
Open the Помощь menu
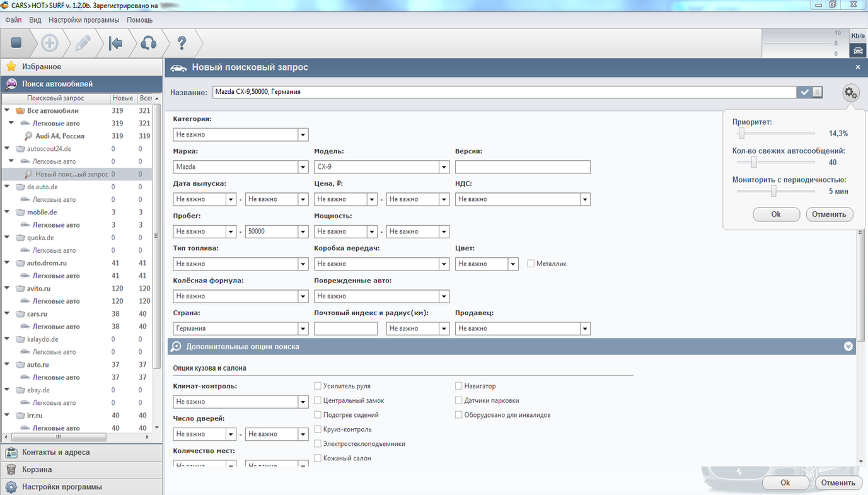pyautogui.click(x=140, y=20)
